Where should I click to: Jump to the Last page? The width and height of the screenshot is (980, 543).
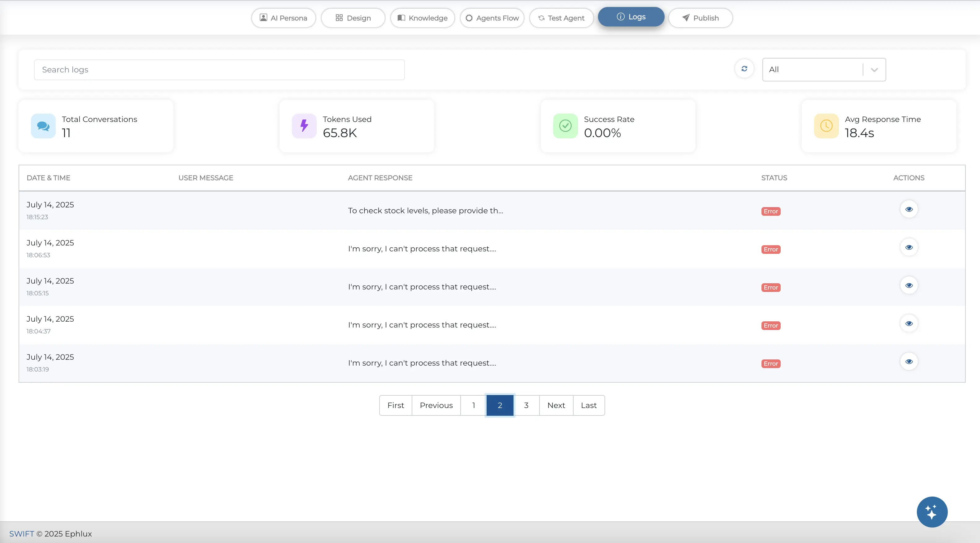[x=588, y=405]
